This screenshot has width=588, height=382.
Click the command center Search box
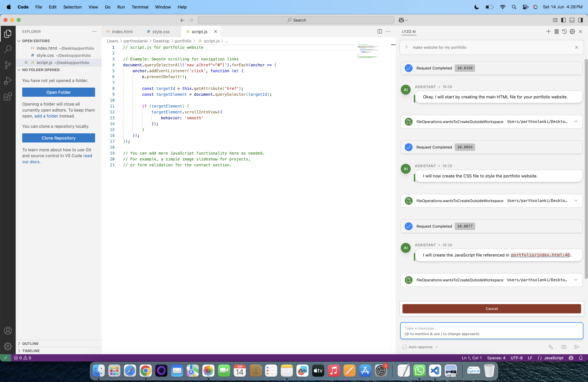point(296,20)
